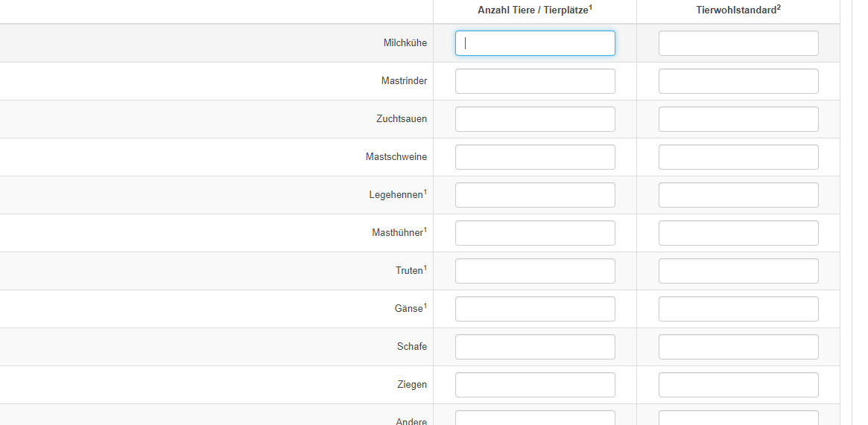Click the Truten animal count field
Viewport: 868px width, 425px height.
(535, 271)
